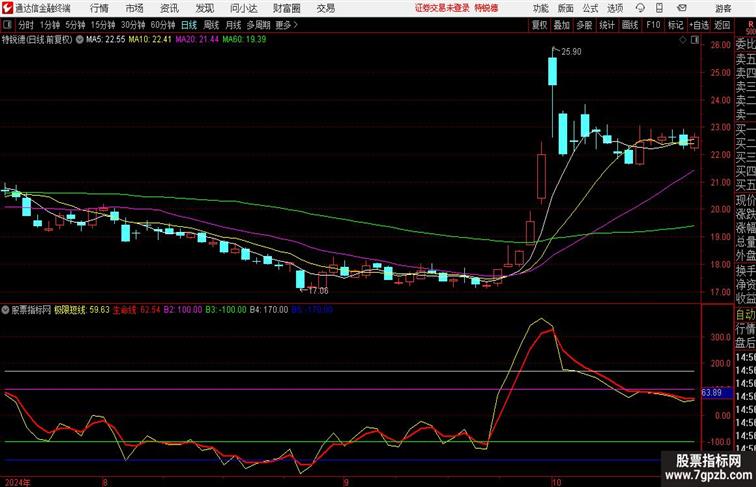The height and width of the screenshot is (487, 756).
Task: Open the F10 company info button
Action: [653, 25]
